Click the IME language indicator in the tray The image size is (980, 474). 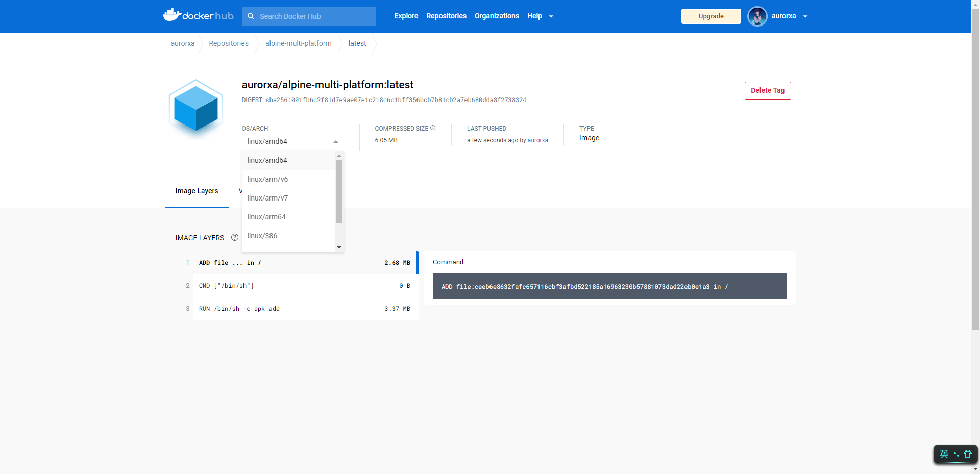pos(944,454)
